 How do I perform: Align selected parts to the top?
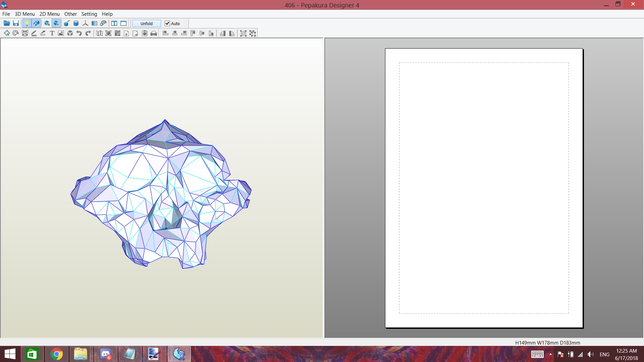(x=193, y=33)
